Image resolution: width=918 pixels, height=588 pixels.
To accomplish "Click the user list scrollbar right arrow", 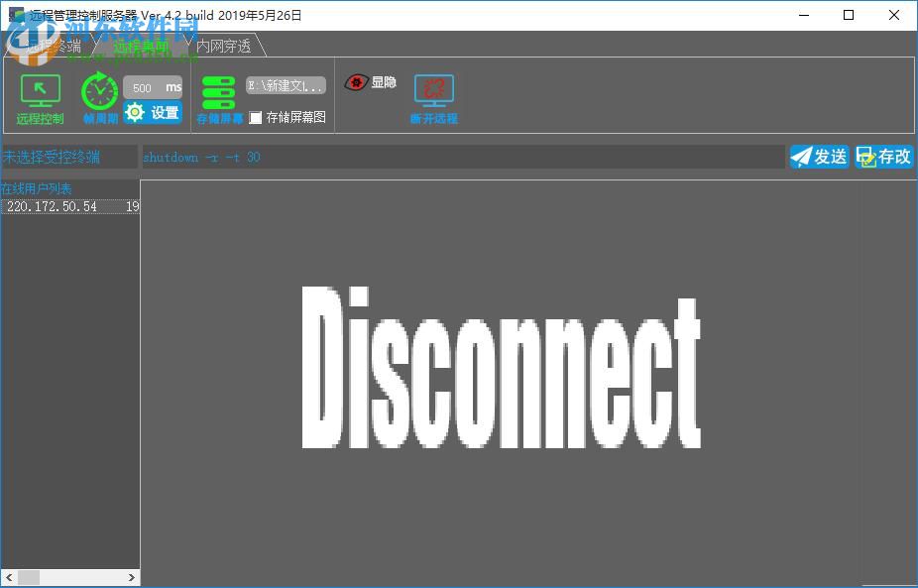I will point(132,578).
